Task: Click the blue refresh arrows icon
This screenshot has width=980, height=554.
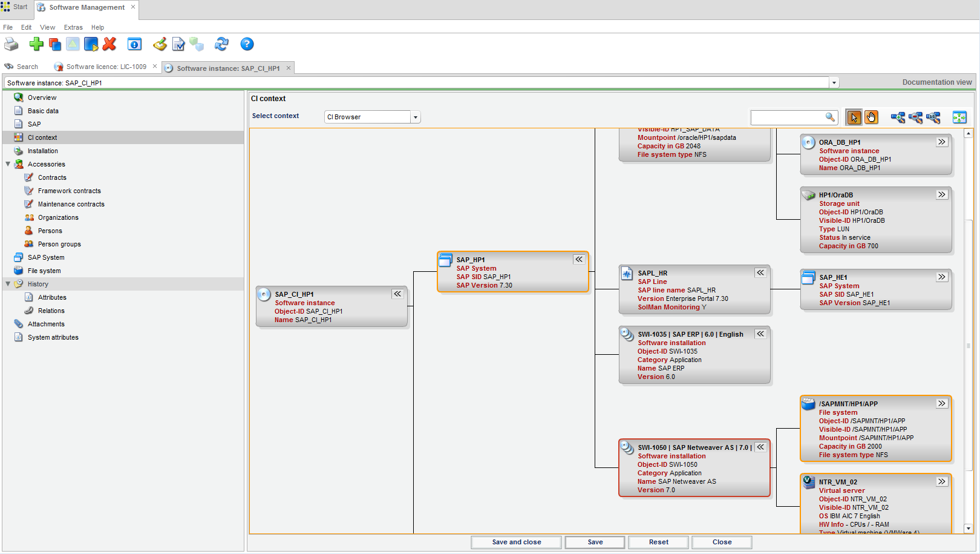Action: tap(221, 44)
